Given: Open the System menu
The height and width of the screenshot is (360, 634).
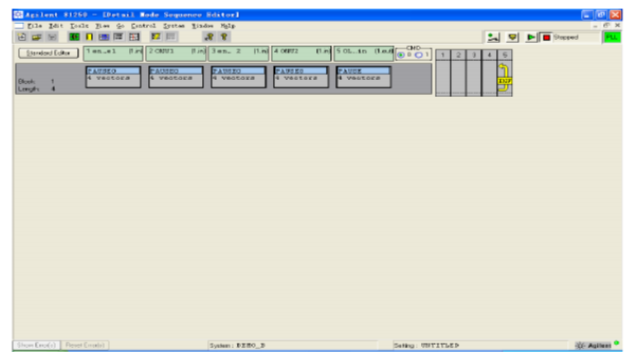Looking at the screenshot, I should point(174,25).
